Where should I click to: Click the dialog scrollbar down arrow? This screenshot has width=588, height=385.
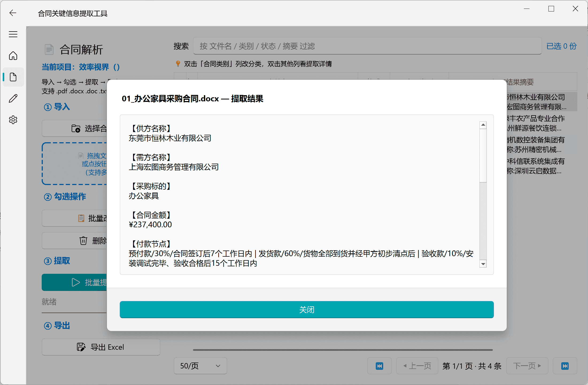tap(483, 264)
